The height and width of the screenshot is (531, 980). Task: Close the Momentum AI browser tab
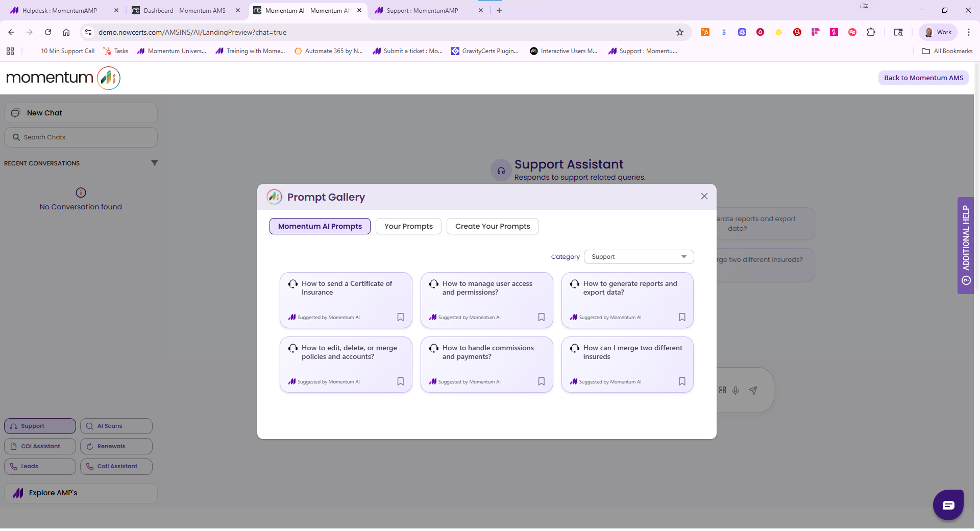[x=359, y=10]
